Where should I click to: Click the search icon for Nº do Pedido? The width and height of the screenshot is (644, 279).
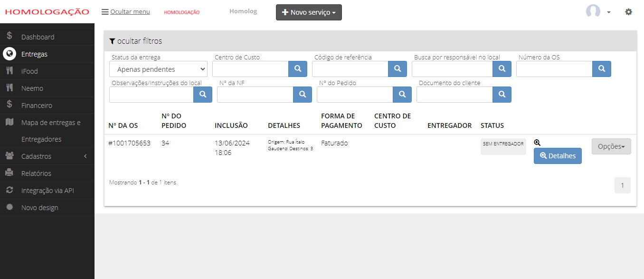[x=402, y=95]
